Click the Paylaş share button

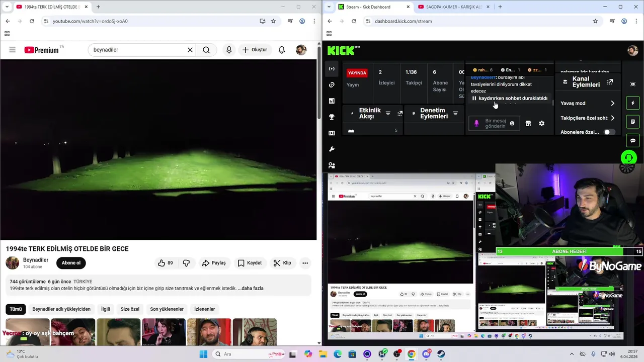tap(214, 263)
